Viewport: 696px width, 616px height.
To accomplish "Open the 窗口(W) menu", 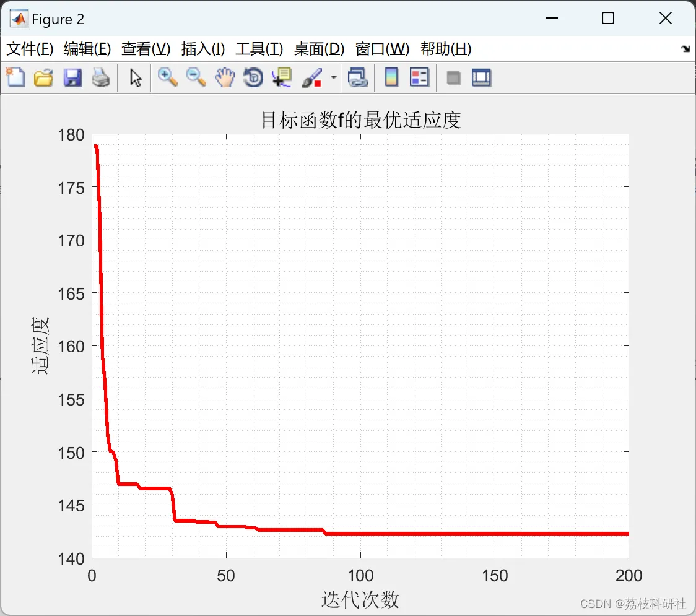I will [x=382, y=49].
